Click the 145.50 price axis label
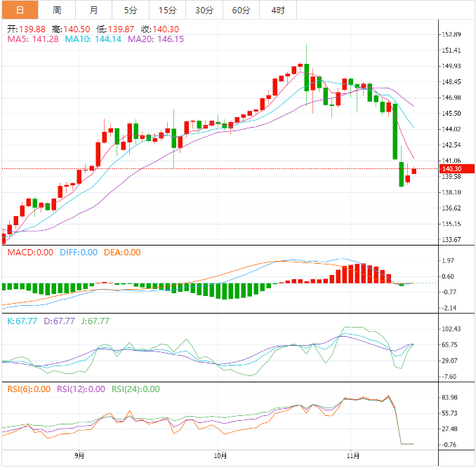This screenshot has height=470, width=476. [x=451, y=114]
